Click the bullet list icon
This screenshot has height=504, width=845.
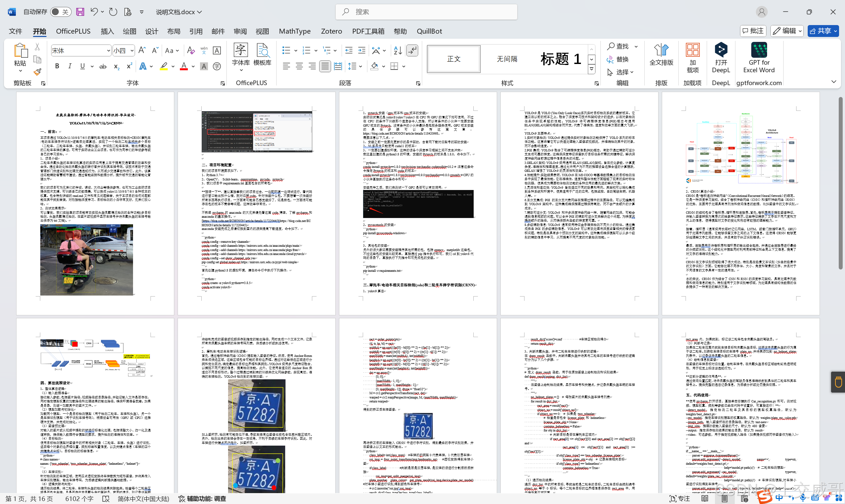pyautogui.click(x=286, y=50)
